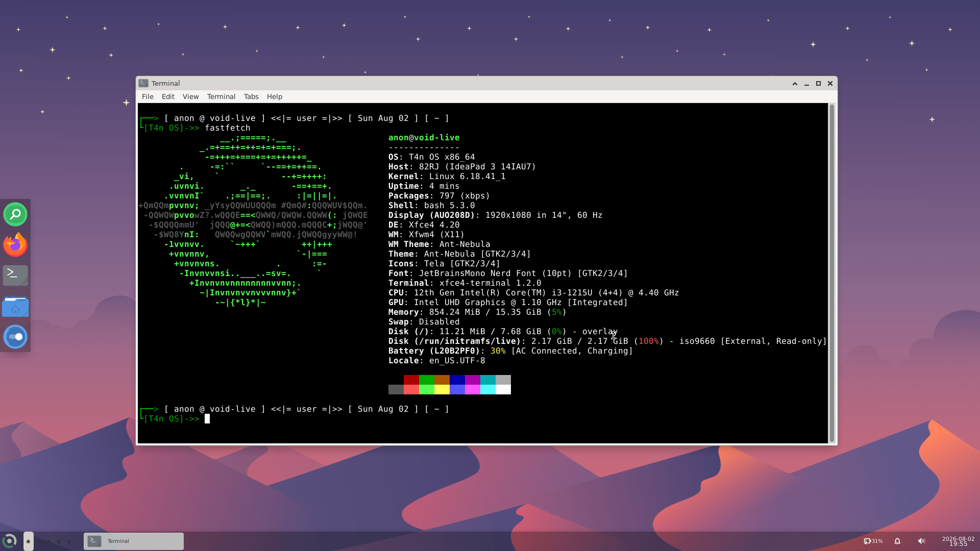Click the 'Theme: Ant-Nebula [GTK2/3/4]' line
Viewport: 980px width, 551px height.
coord(459,254)
